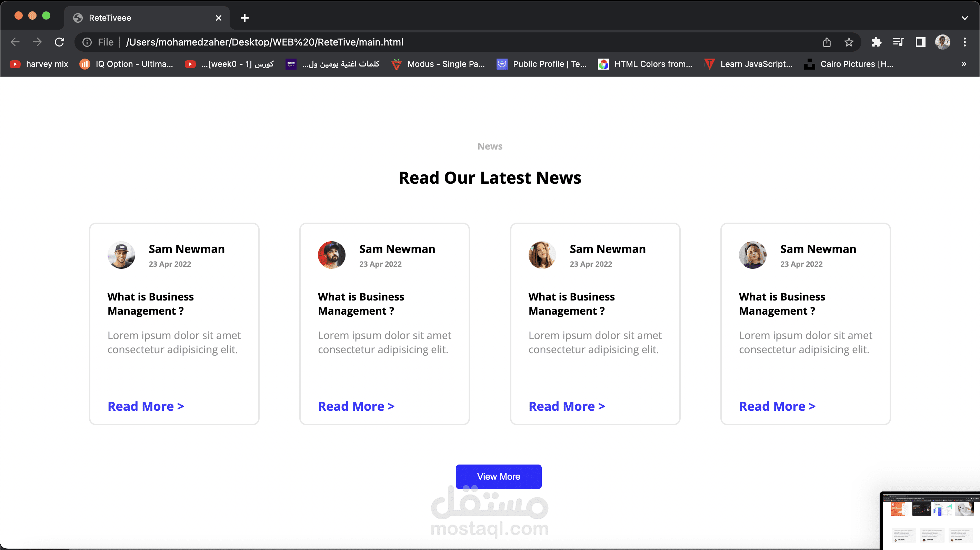Click the site information icon
Screen dimensions: 980x550
click(87, 42)
